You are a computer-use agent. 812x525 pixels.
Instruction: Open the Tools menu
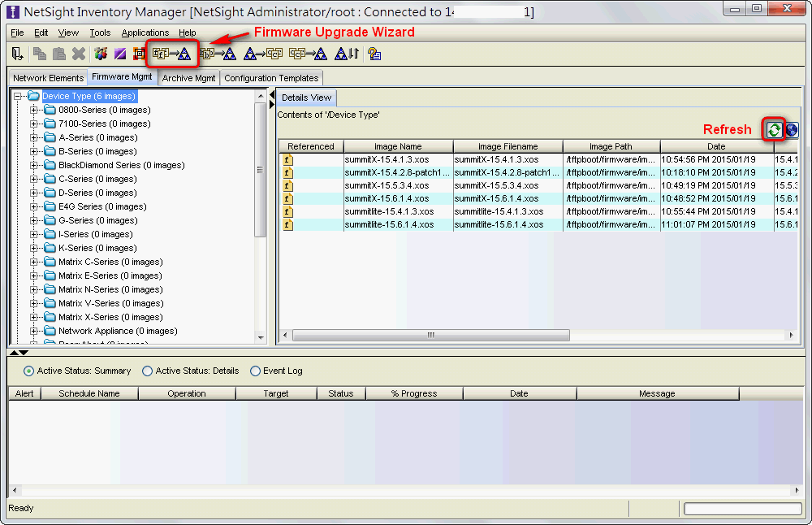100,33
